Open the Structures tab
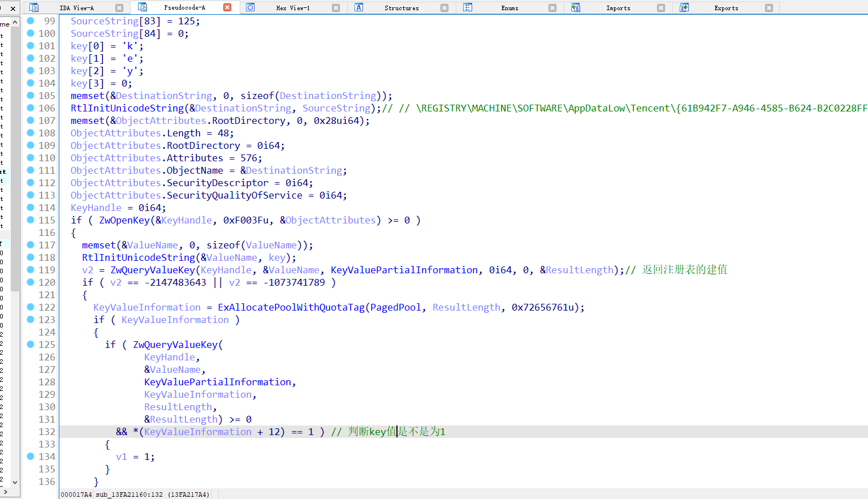The image size is (868, 499). [x=401, y=8]
